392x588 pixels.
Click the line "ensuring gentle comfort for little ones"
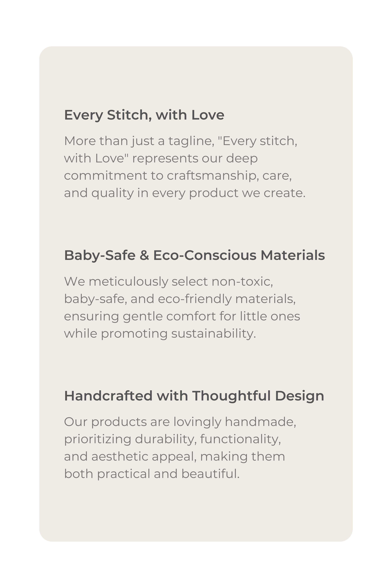click(x=182, y=317)
